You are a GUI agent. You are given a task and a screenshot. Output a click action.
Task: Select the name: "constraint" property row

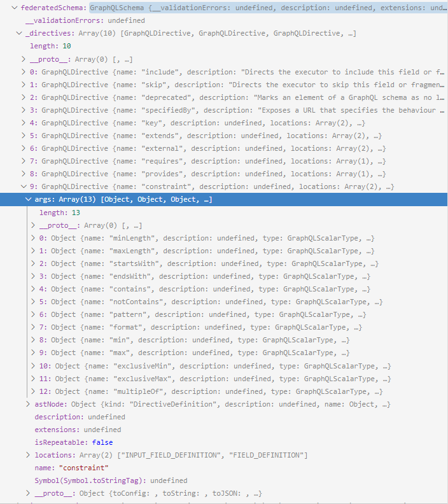[224, 468]
